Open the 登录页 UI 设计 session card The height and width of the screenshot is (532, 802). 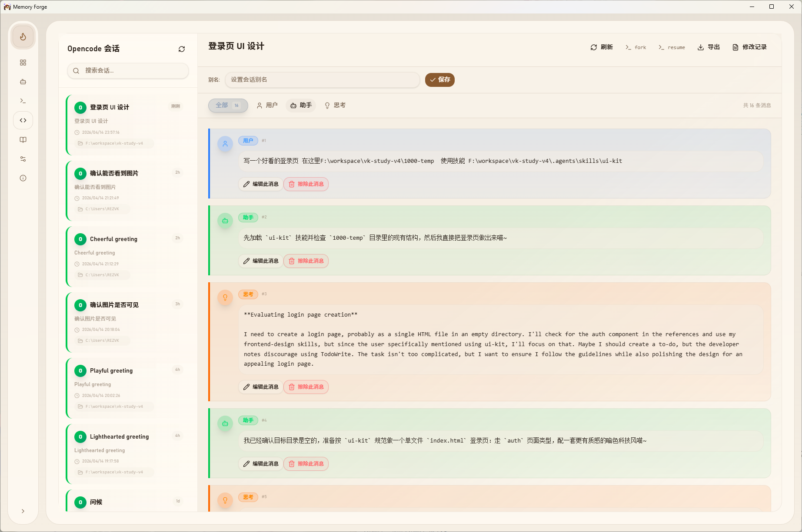(128, 125)
